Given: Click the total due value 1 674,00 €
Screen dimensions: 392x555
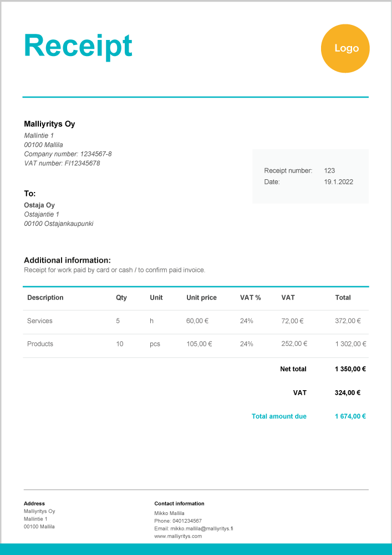Looking at the screenshot, I should pos(350,416).
